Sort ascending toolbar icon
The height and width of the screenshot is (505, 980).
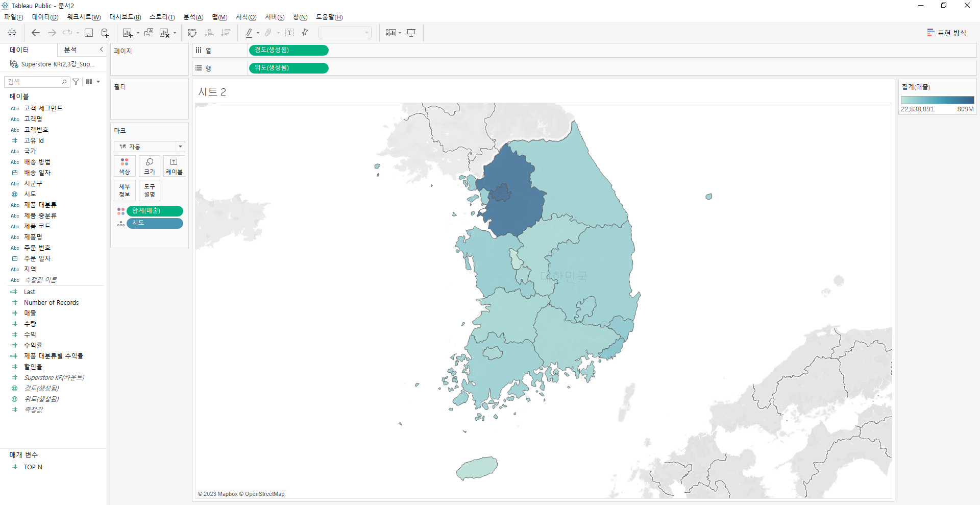(x=209, y=33)
